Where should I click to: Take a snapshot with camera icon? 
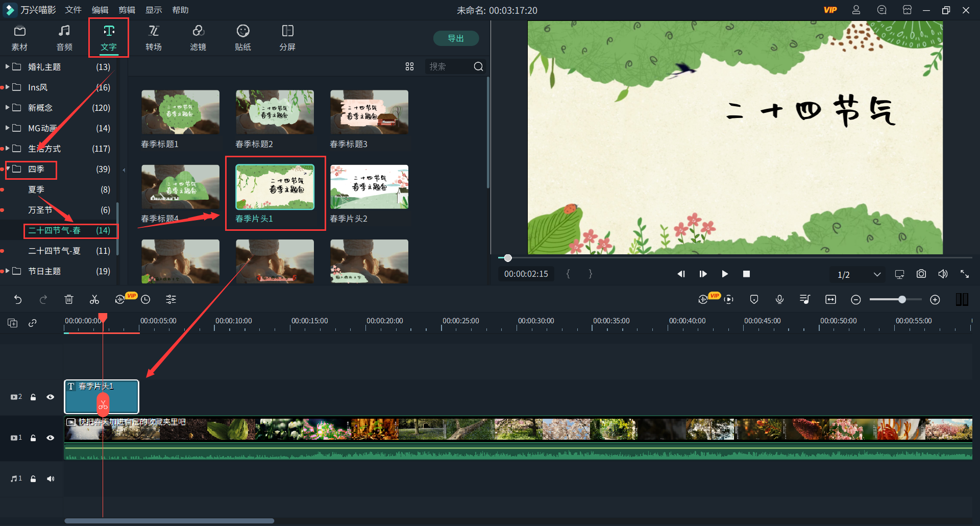[921, 274]
